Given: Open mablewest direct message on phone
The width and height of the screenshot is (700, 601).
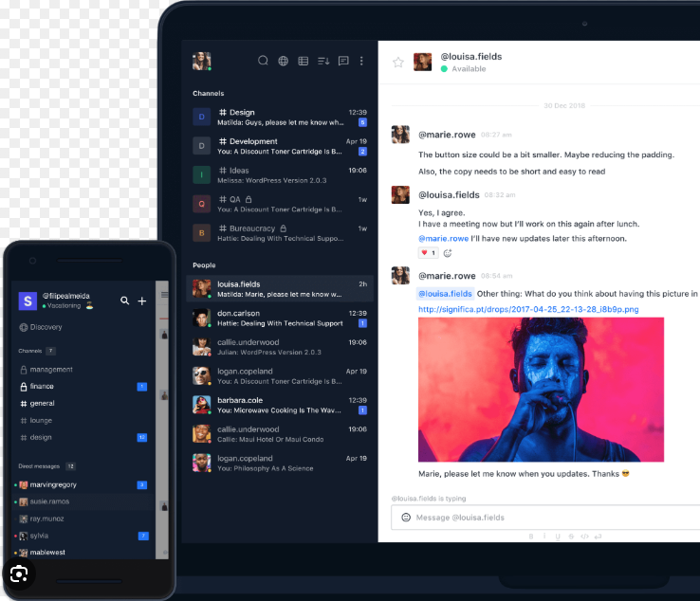Looking at the screenshot, I should pos(83,553).
